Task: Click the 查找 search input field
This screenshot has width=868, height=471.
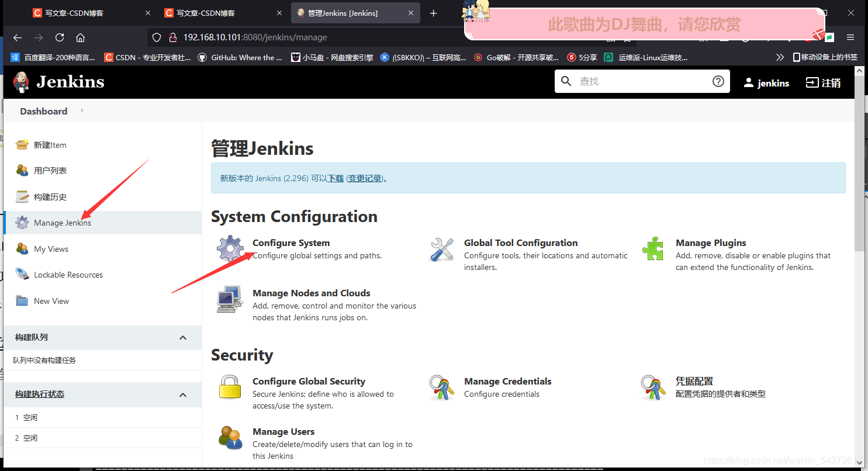Action: point(643,81)
